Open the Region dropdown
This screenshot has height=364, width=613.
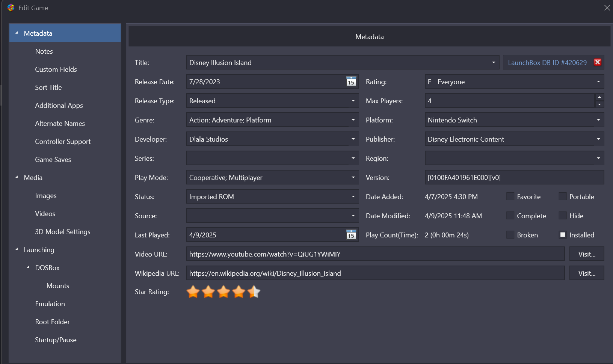pyautogui.click(x=598, y=158)
